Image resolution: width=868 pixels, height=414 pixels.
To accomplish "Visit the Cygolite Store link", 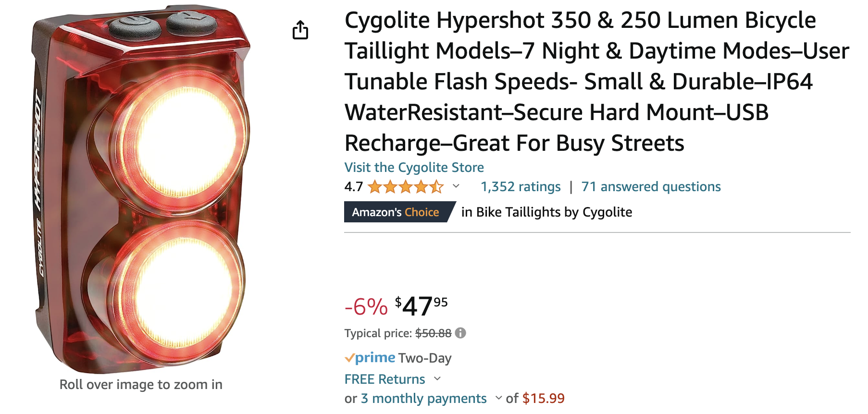I will [414, 167].
